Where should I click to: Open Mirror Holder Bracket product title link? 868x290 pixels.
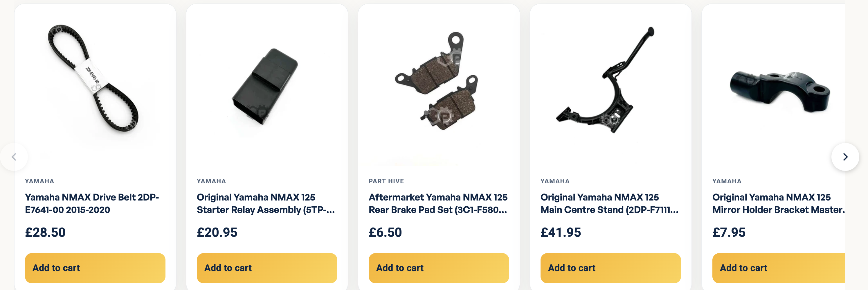(779, 203)
